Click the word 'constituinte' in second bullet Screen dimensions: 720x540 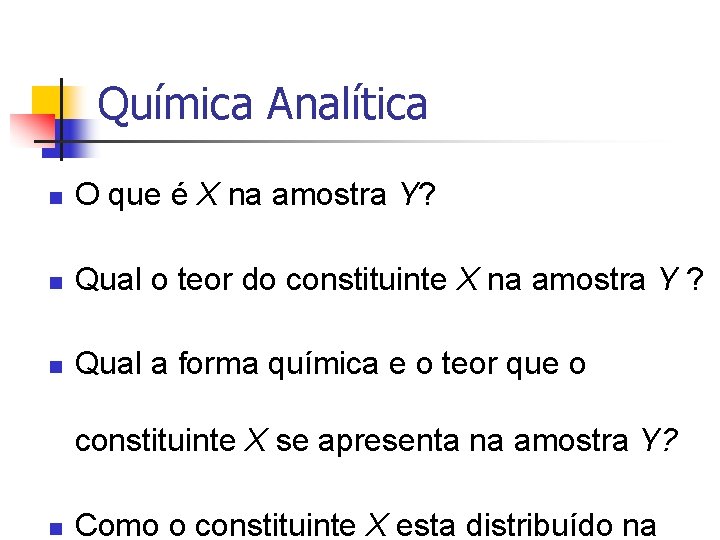tap(366, 279)
